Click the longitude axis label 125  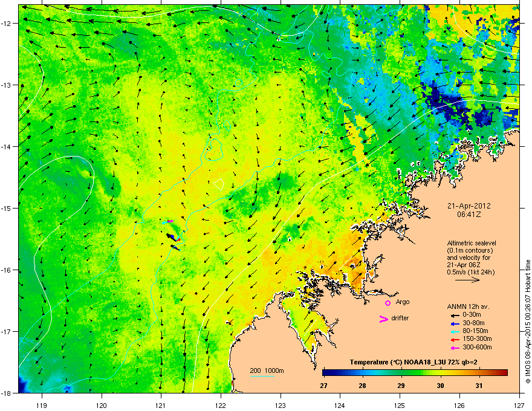tap(400, 405)
